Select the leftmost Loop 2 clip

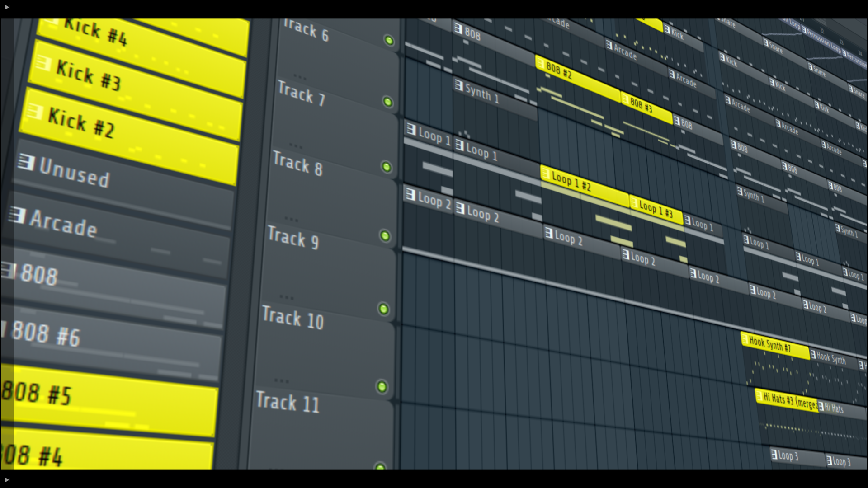click(x=428, y=199)
